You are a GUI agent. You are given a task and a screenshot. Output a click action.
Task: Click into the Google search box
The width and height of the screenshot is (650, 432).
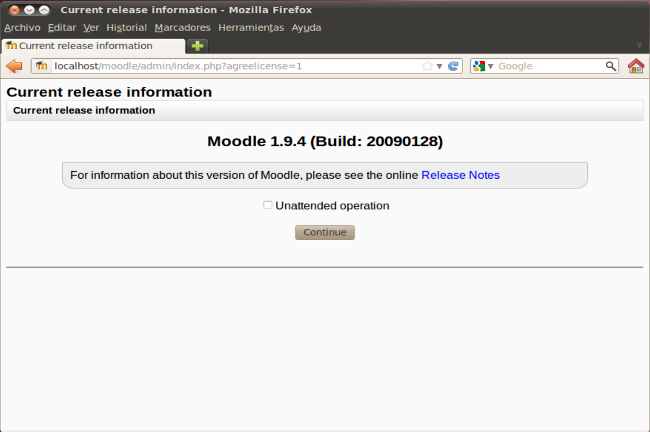click(x=550, y=66)
